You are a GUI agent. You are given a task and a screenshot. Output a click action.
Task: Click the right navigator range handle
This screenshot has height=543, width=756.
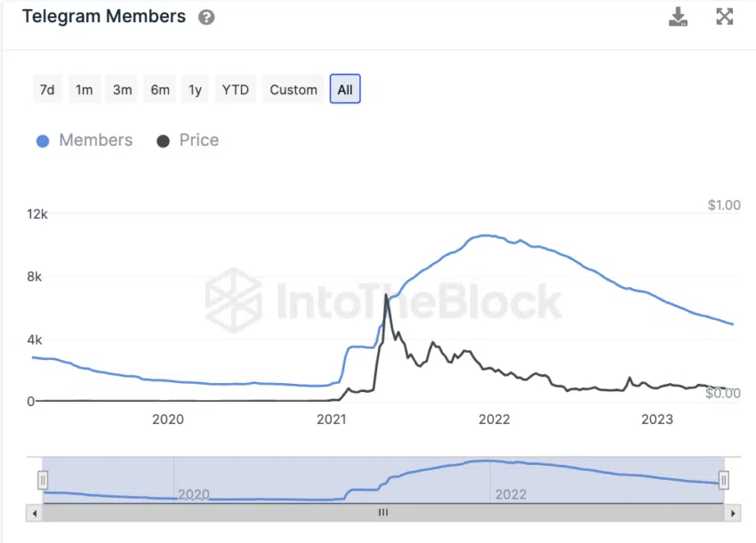click(724, 480)
